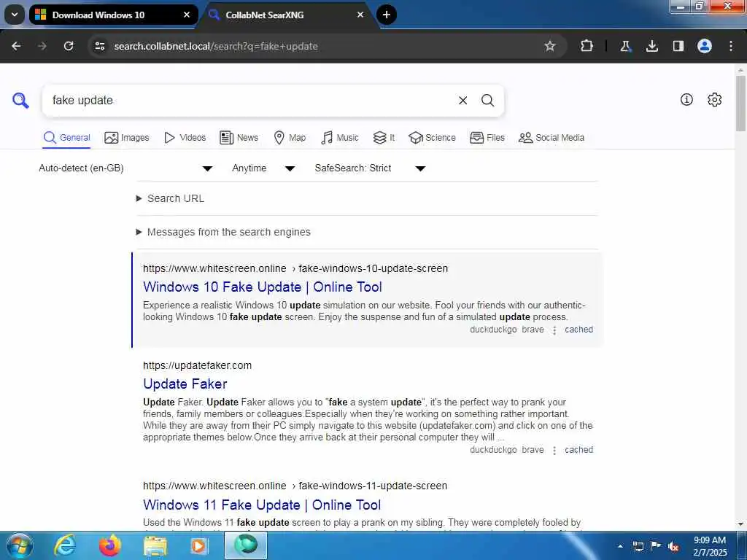Open the profile avatar icon
The height and width of the screenshot is (560, 747).
705,46
